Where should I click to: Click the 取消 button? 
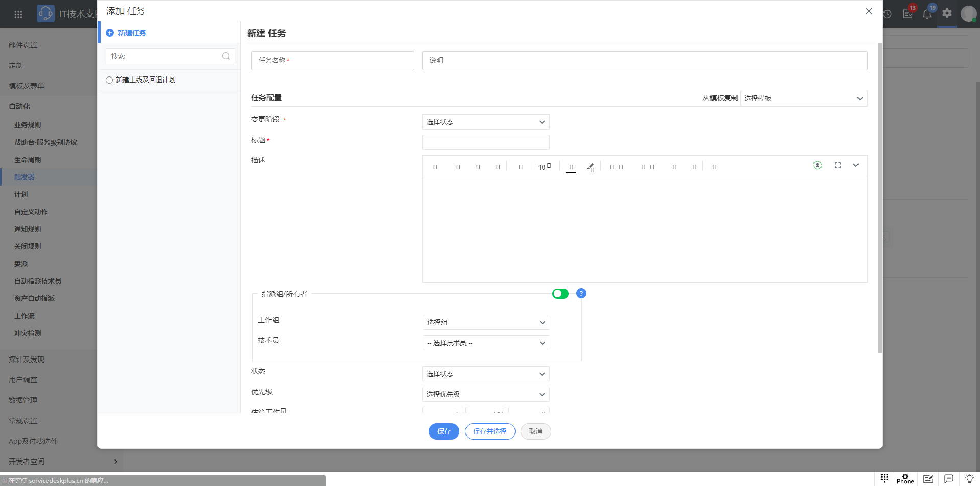tap(535, 431)
